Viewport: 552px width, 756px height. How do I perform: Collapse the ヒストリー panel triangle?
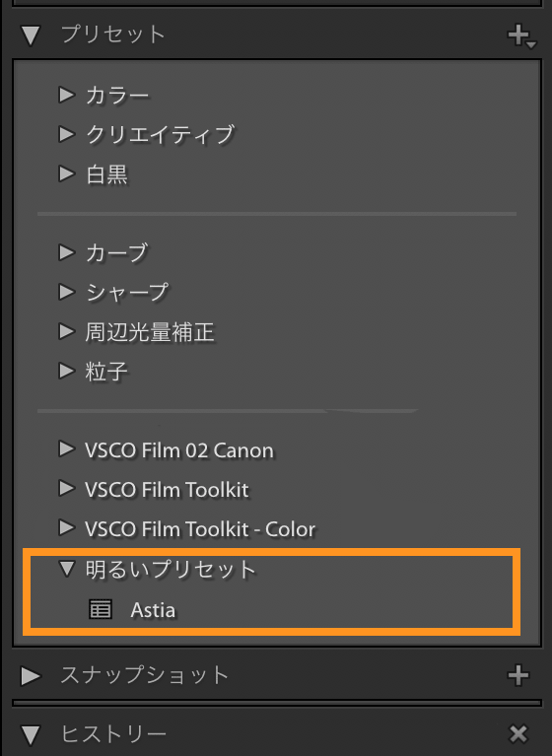[x=31, y=734]
